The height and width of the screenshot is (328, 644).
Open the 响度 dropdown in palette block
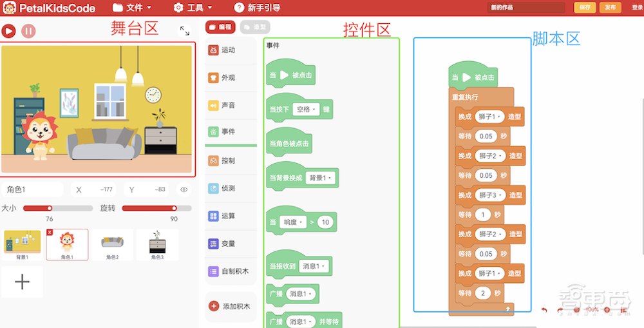click(293, 222)
